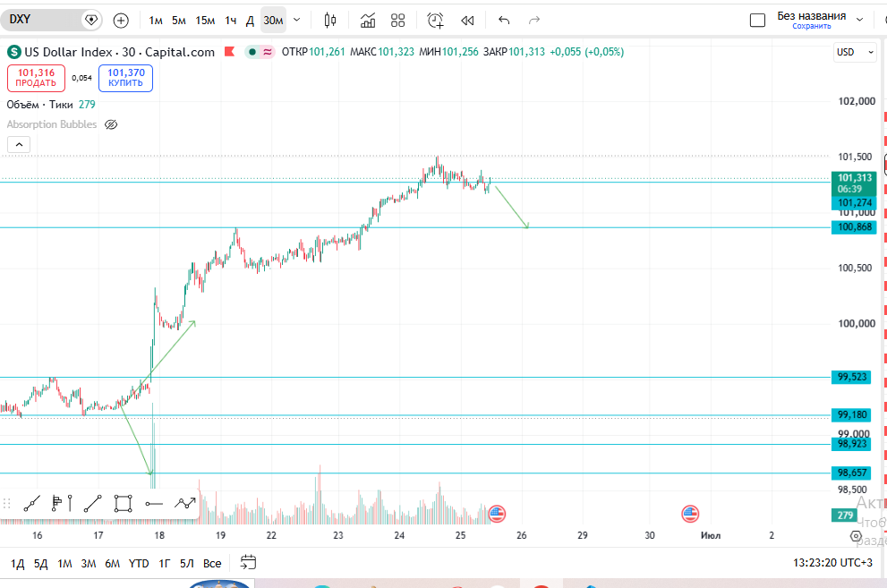Switch to the 15м interval
This screenshot has height=588, width=887.
tap(205, 21)
